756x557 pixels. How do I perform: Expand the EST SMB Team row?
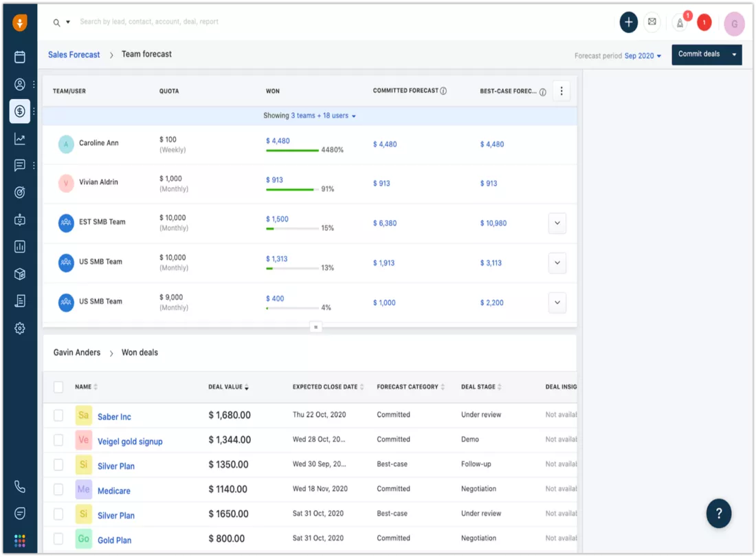(557, 223)
